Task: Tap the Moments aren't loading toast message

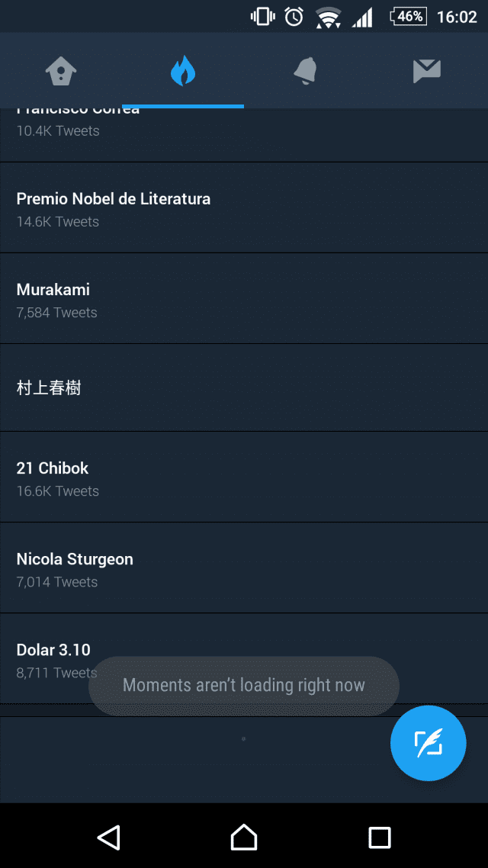Action: tap(244, 685)
